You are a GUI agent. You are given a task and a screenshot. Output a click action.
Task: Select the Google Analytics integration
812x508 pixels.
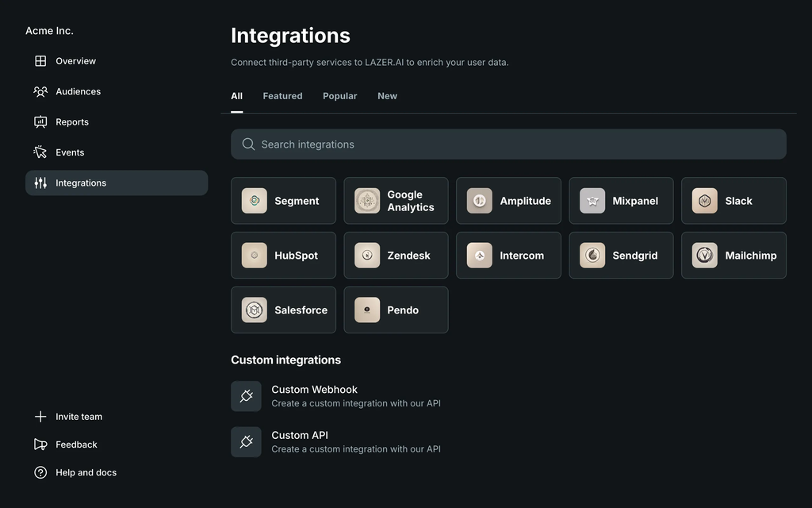pos(396,201)
